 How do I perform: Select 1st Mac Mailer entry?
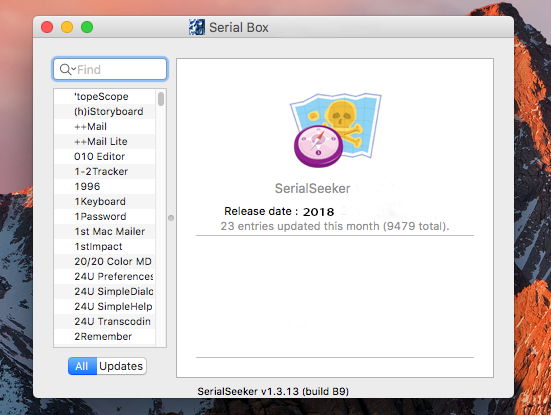pyautogui.click(x=105, y=231)
